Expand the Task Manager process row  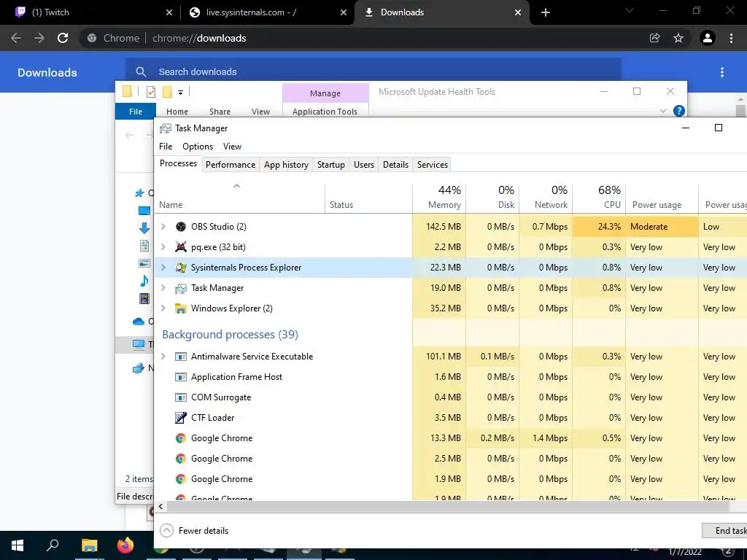163,288
